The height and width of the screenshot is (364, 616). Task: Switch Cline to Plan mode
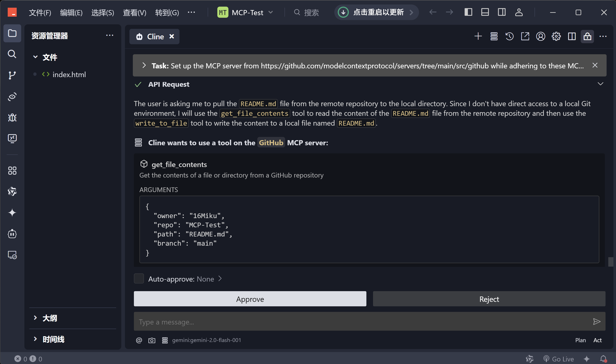coord(580,340)
